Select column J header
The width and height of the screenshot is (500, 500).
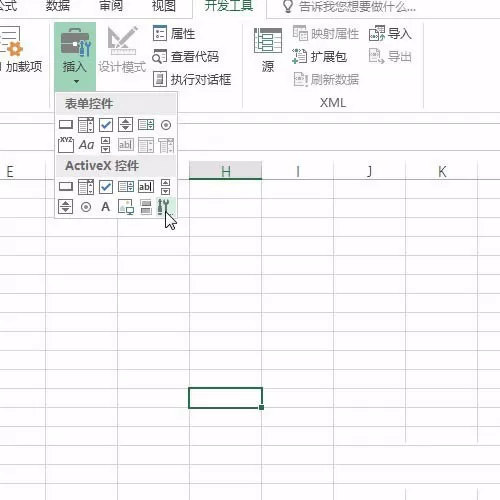pos(369,171)
